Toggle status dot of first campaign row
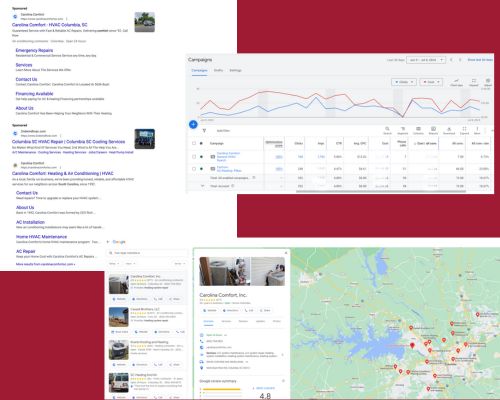This screenshot has height=400, width=500. tap(201, 157)
